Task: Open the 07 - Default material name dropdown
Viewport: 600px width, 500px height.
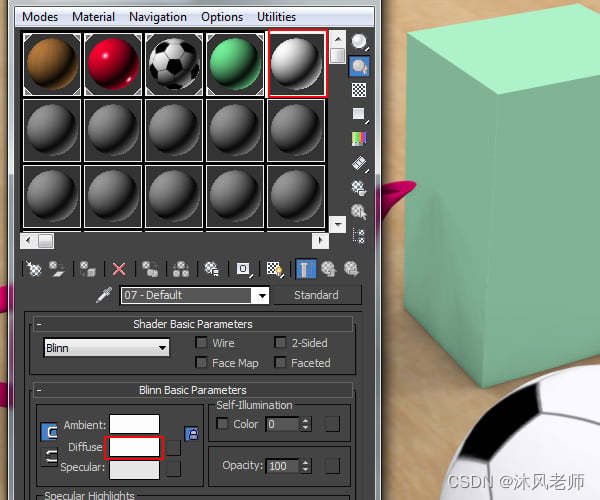Action: 262,295
